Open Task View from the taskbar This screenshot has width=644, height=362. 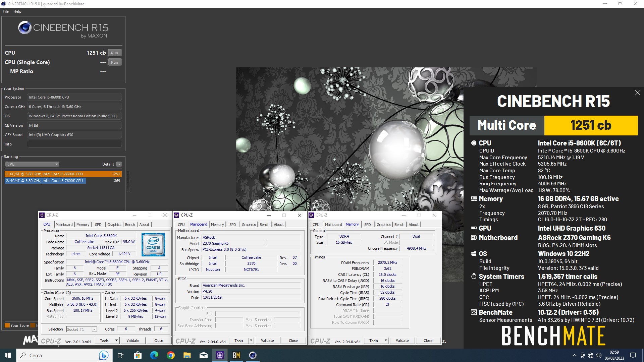tap(121, 355)
